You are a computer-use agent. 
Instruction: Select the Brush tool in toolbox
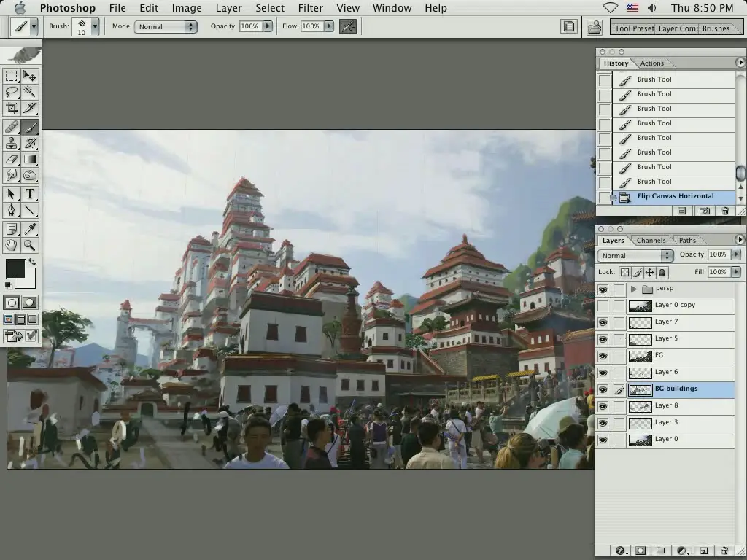(29, 127)
